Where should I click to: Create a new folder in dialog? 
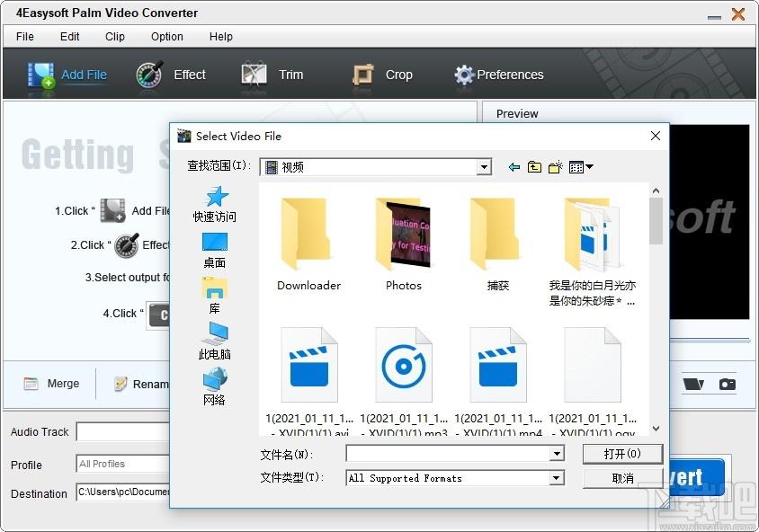[x=556, y=167]
